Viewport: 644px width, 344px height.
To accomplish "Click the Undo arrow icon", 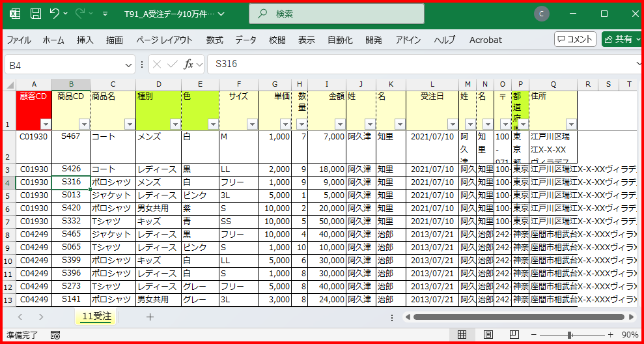I will coord(55,14).
